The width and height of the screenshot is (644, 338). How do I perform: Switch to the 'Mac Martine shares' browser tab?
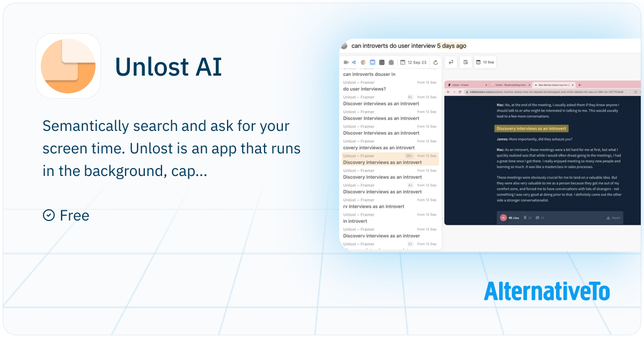pos(553,85)
